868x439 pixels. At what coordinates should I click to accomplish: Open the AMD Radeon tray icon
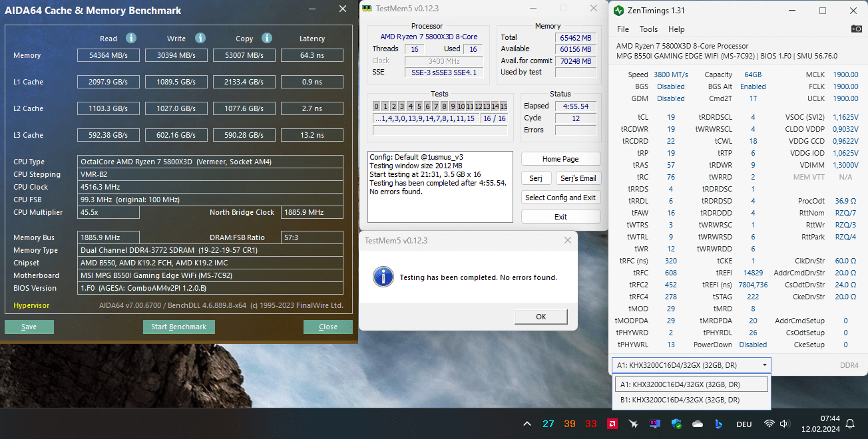pyautogui.click(x=612, y=424)
